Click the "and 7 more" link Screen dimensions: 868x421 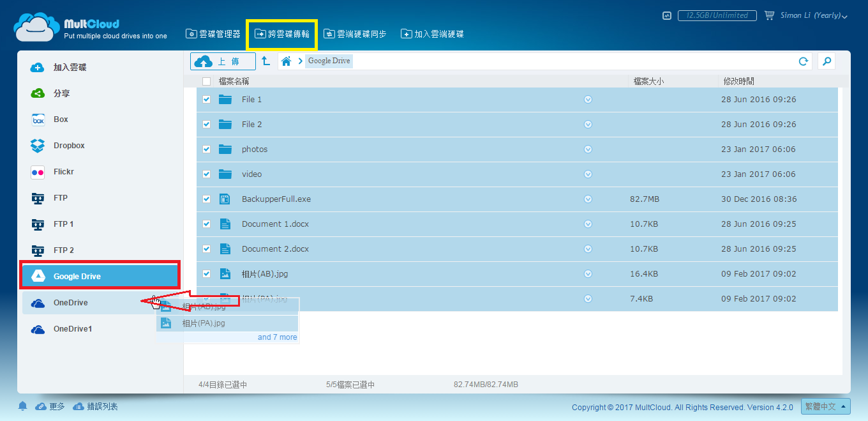tap(277, 337)
